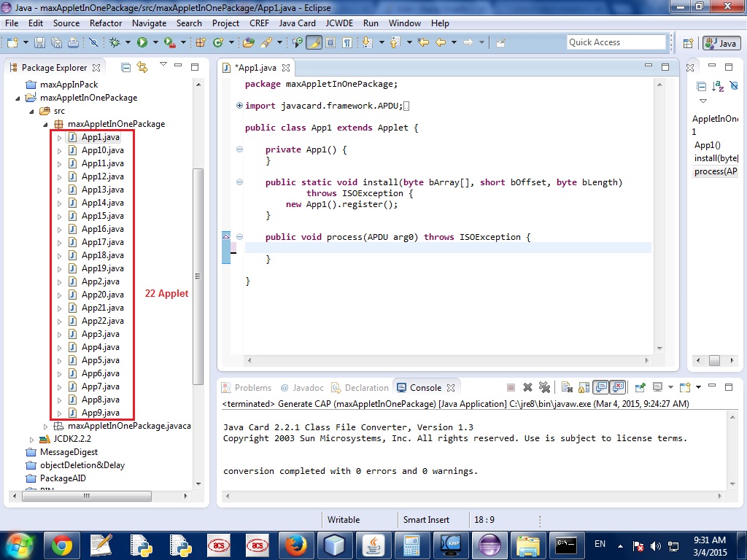
Task: Toggle Mark Occurrences highlighter in toolbar
Action: 314,43
